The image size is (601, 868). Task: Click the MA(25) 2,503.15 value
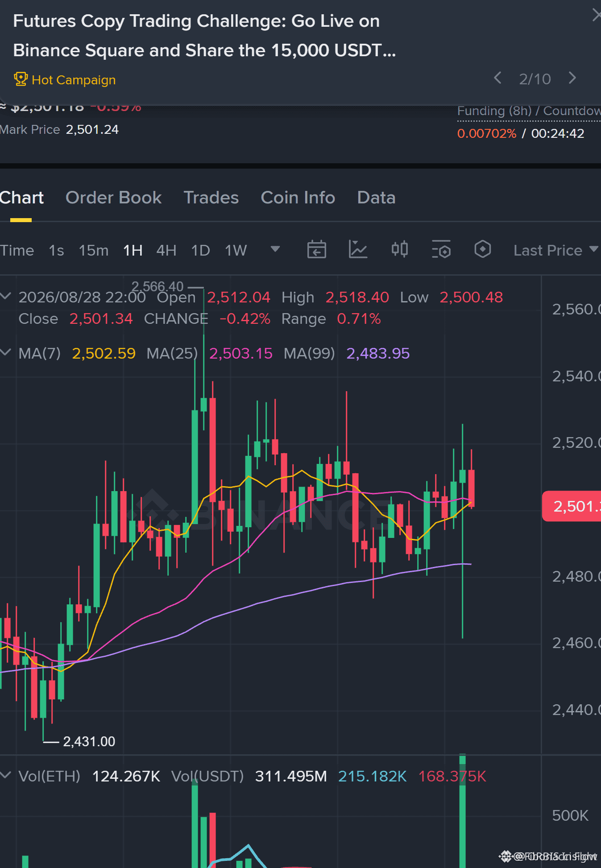241,353
